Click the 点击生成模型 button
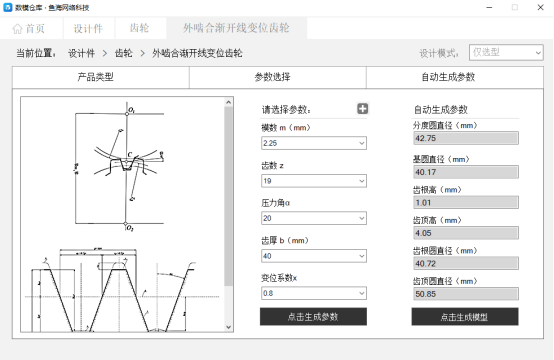 coord(465,317)
